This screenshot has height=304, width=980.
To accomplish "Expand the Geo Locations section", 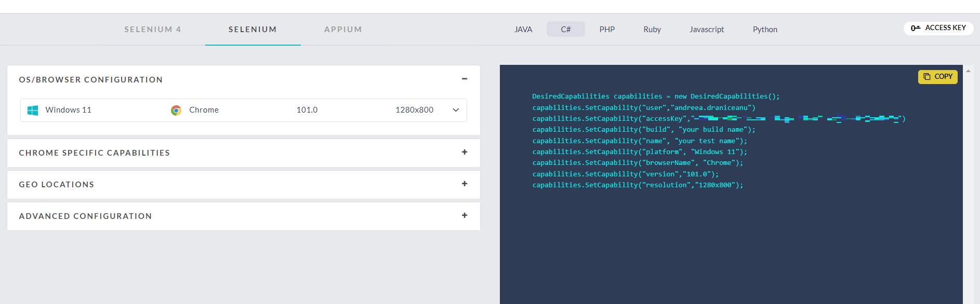I will pyautogui.click(x=464, y=184).
